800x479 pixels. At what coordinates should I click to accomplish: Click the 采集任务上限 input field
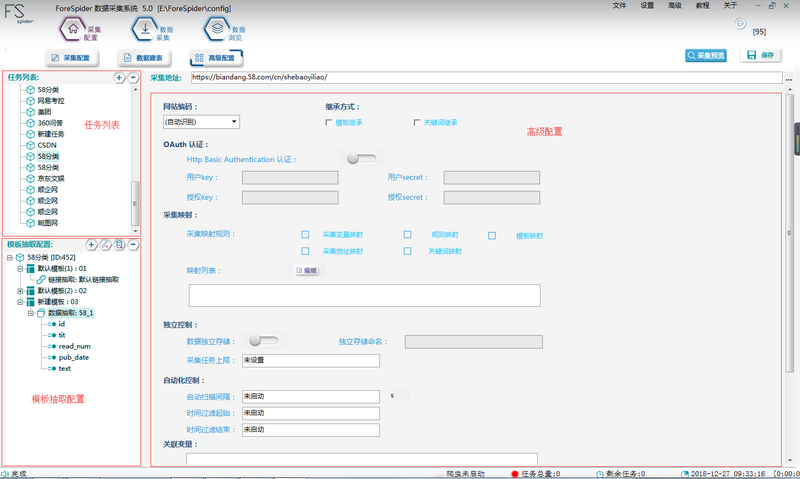(x=311, y=360)
